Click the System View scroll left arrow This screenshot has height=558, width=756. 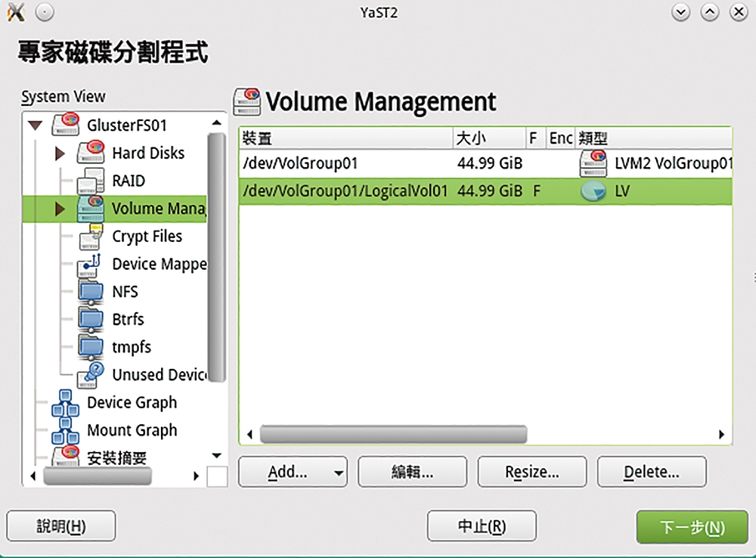click(x=33, y=476)
